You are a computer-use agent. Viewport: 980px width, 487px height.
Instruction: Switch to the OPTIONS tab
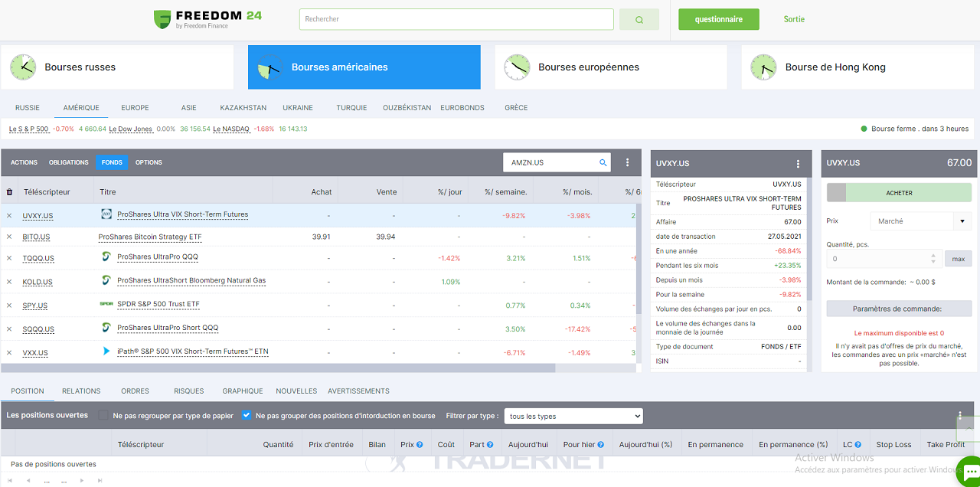point(149,162)
